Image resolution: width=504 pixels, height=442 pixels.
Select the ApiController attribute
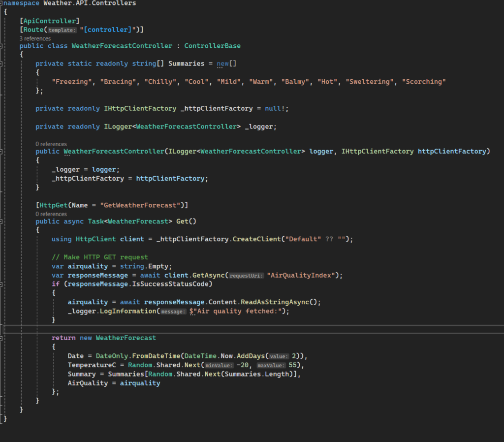[49, 21]
